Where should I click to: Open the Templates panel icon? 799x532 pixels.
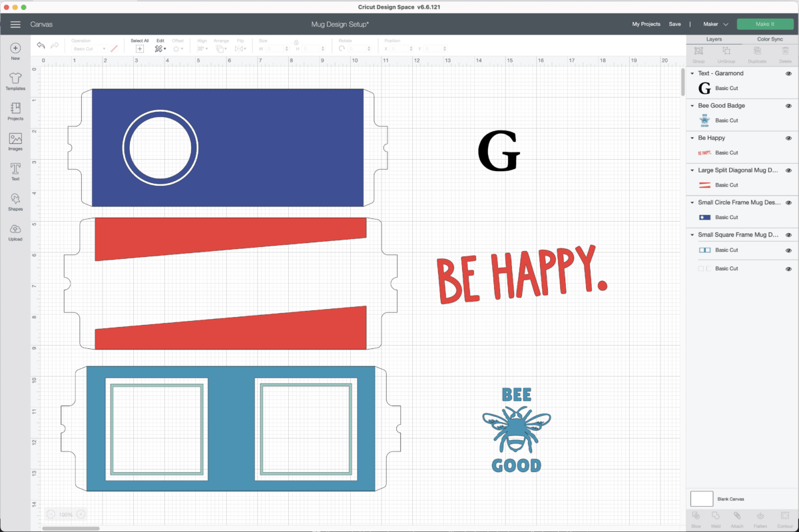15,82
